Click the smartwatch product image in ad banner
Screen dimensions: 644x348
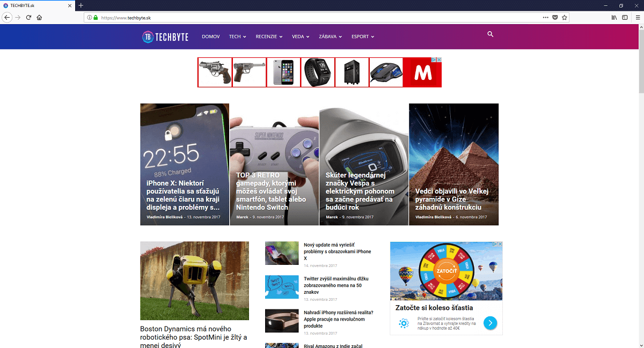318,72
